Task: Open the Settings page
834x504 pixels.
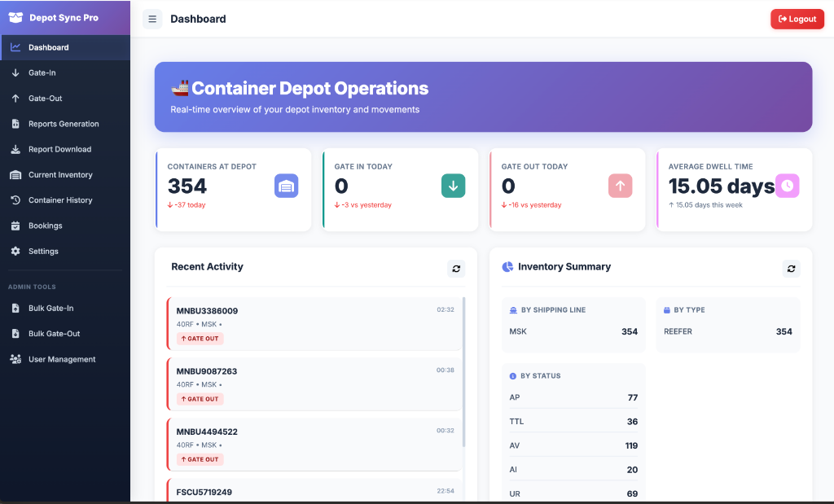Action: 42,251
